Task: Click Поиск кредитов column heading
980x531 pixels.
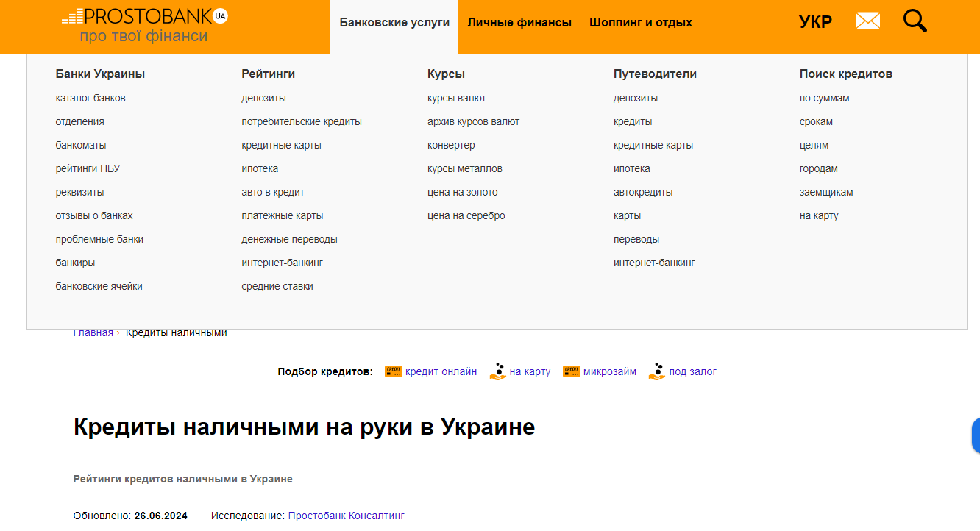Action: tap(846, 74)
